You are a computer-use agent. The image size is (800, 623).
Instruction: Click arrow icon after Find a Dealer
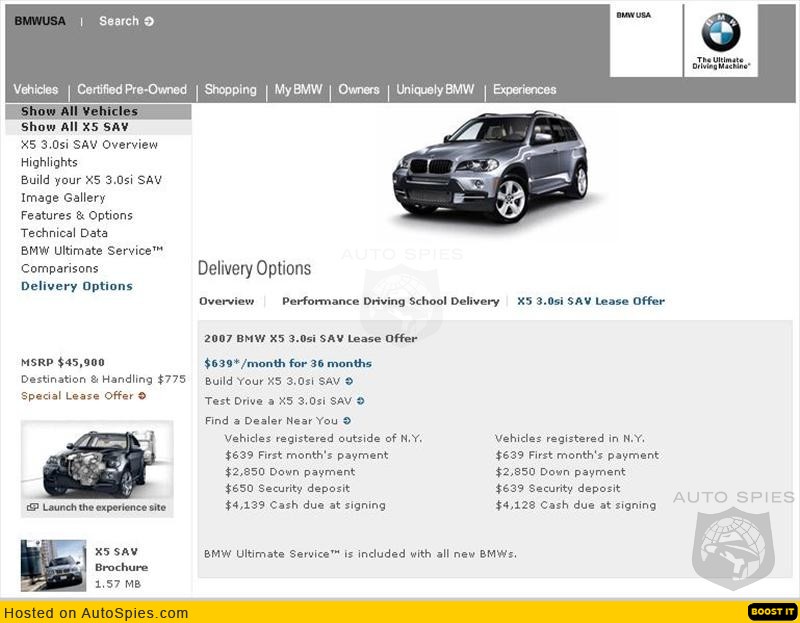[347, 421]
